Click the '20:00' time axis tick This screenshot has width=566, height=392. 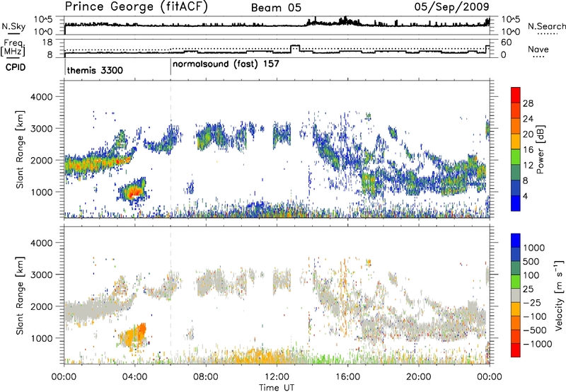tap(418, 377)
